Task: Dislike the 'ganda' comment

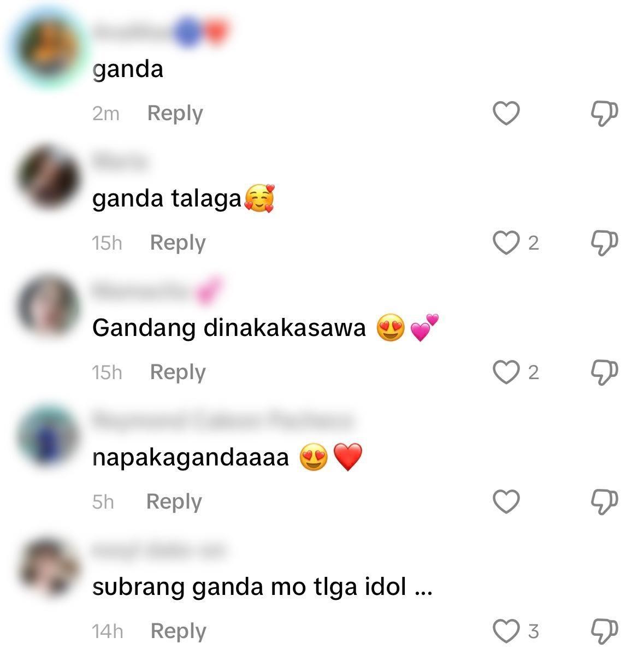Action: tap(604, 114)
